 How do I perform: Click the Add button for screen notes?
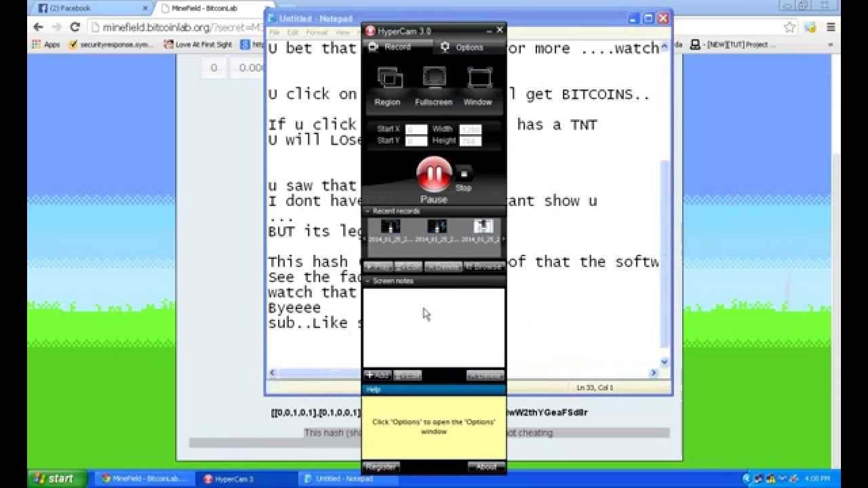[378, 375]
